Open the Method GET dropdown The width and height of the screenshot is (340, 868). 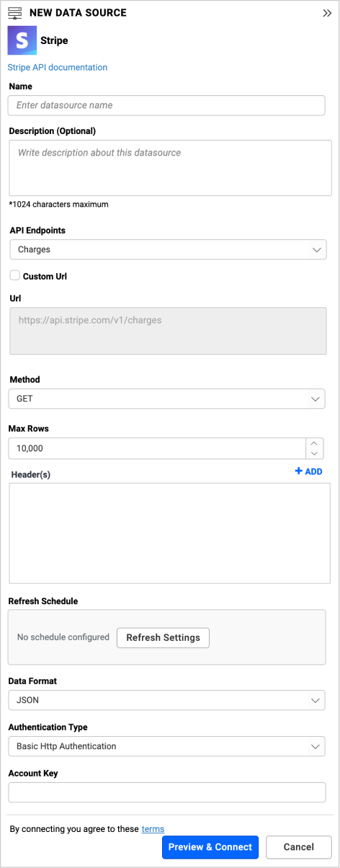click(x=166, y=399)
